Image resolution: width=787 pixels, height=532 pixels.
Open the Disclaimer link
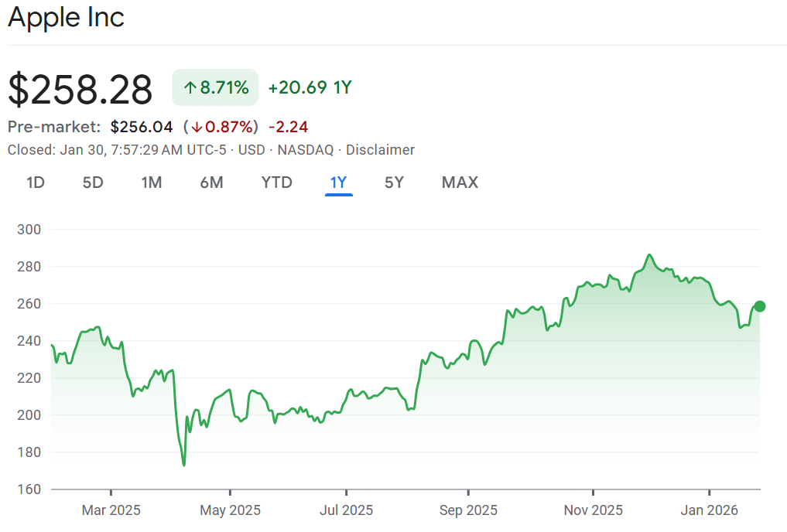coord(380,150)
